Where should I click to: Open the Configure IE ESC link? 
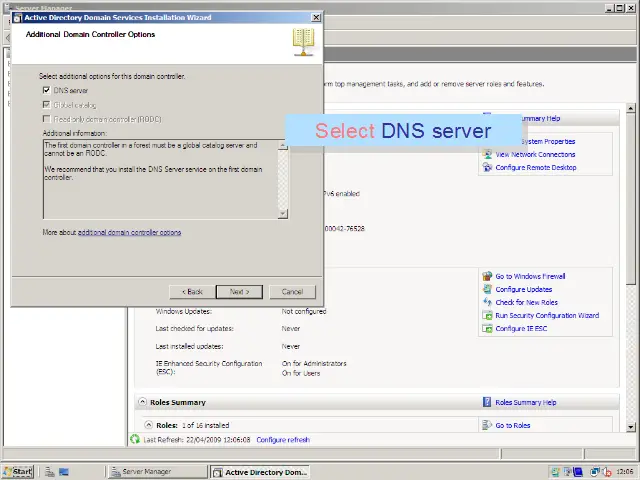(521, 329)
